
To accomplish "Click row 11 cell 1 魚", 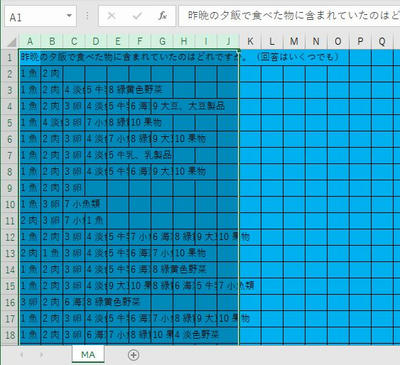I will pos(96,221).
